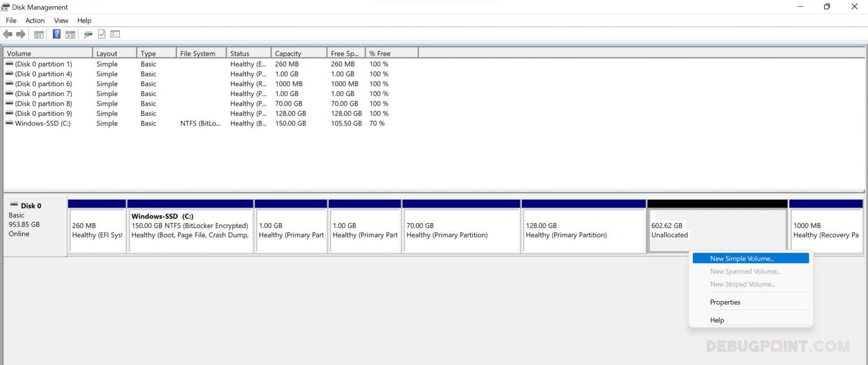Click the Forward arrow toolbar icon

pos(21,34)
